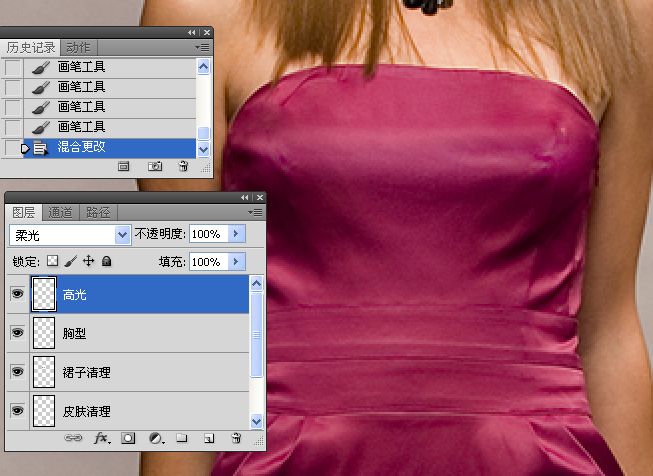
Task: Switch to 图层 tab
Action: (x=24, y=212)
